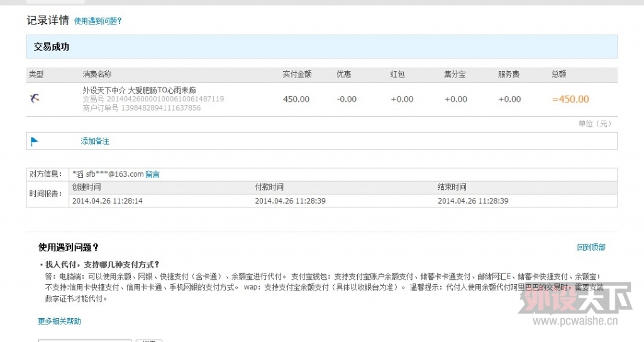The image size is (644, 342).
Task: Click the 总额 column header
Action: 559,74
